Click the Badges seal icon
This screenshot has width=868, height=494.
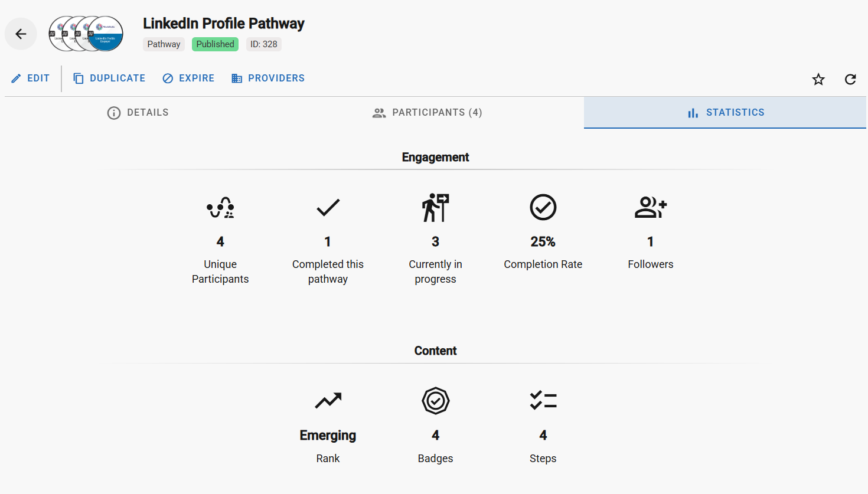(435, 401)
